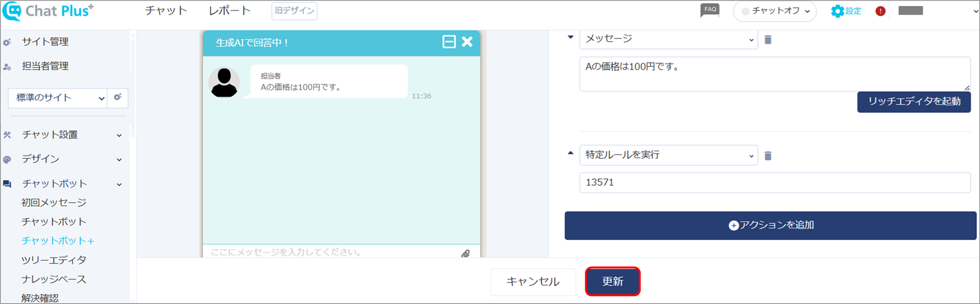Open the レポート tab in top navigation

pyautogui.click(x=230, y=11)
